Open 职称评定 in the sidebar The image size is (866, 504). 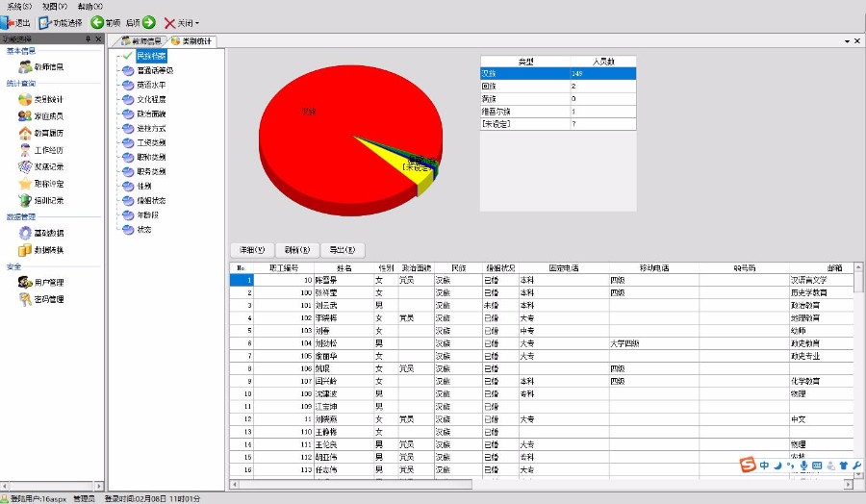40,184
